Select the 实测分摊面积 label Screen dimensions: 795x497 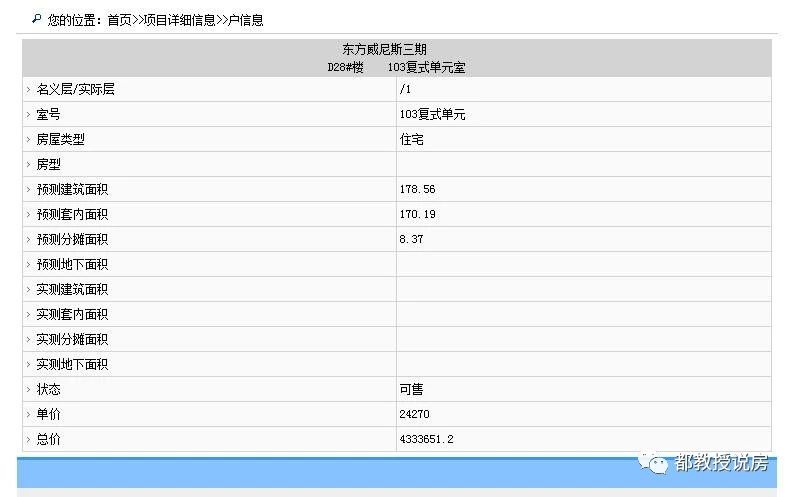72,339
